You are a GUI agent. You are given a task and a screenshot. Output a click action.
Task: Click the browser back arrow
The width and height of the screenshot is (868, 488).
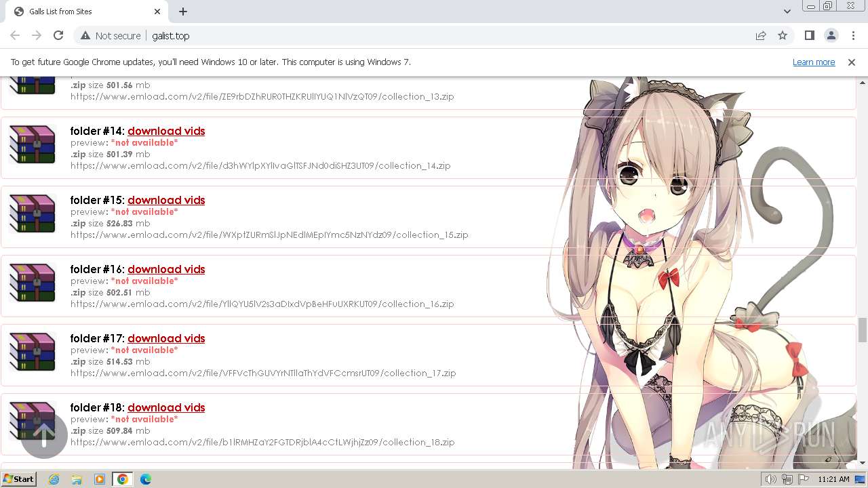coord(15,35)
